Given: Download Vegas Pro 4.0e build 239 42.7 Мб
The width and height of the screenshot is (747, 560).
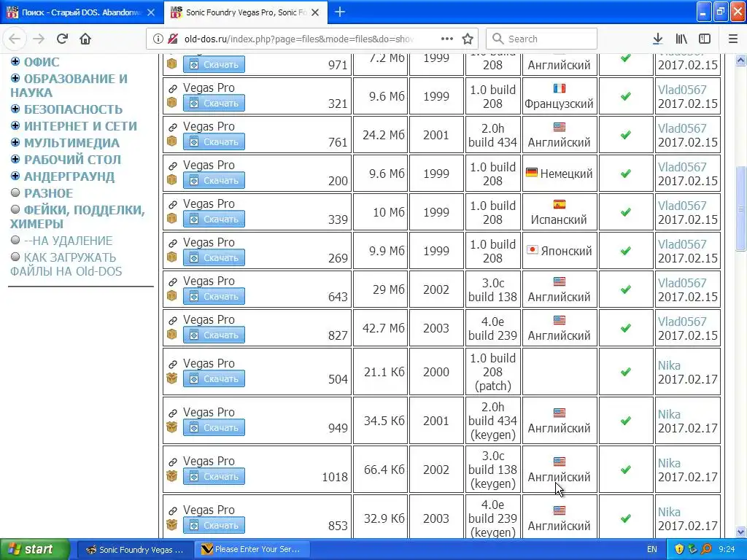Looking at the screenshot, I should click(214, 335).
